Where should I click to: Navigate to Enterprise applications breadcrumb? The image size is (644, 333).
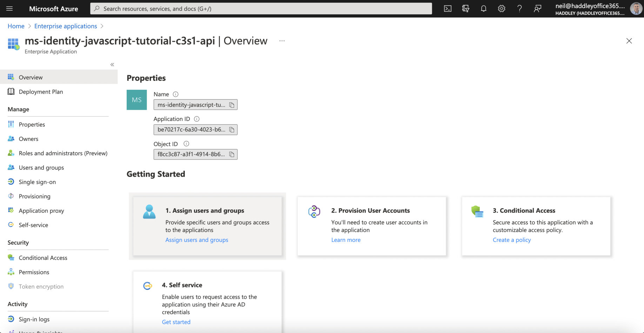coord(66,26)
